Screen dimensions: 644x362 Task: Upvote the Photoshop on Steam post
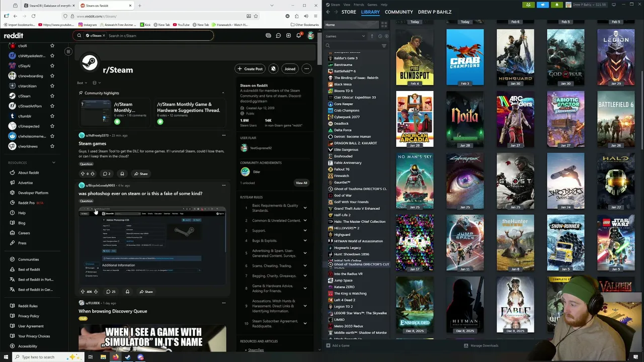(83, 292)
